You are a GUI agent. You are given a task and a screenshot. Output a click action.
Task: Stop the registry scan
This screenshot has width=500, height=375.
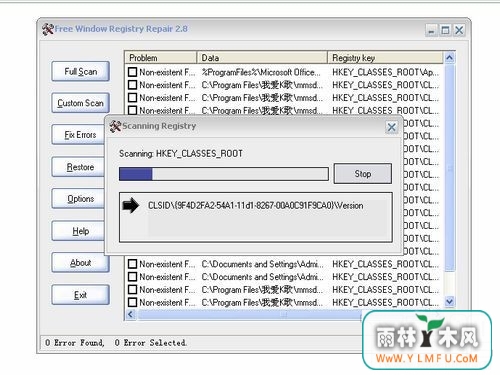tap(363, 174)
